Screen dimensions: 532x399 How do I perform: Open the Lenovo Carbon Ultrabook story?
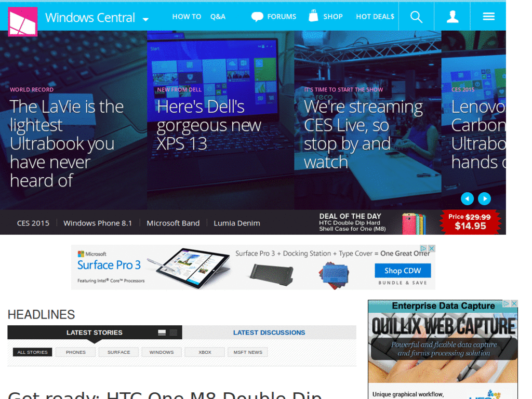478,134
